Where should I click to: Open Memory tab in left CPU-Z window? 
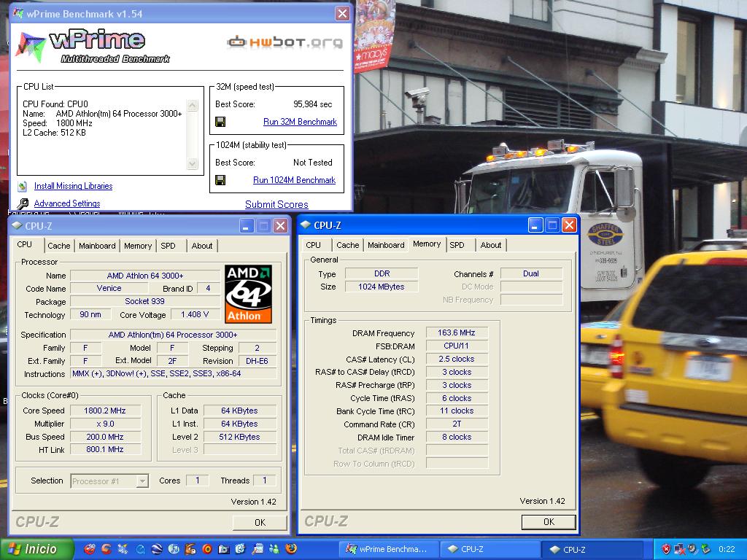138,246
